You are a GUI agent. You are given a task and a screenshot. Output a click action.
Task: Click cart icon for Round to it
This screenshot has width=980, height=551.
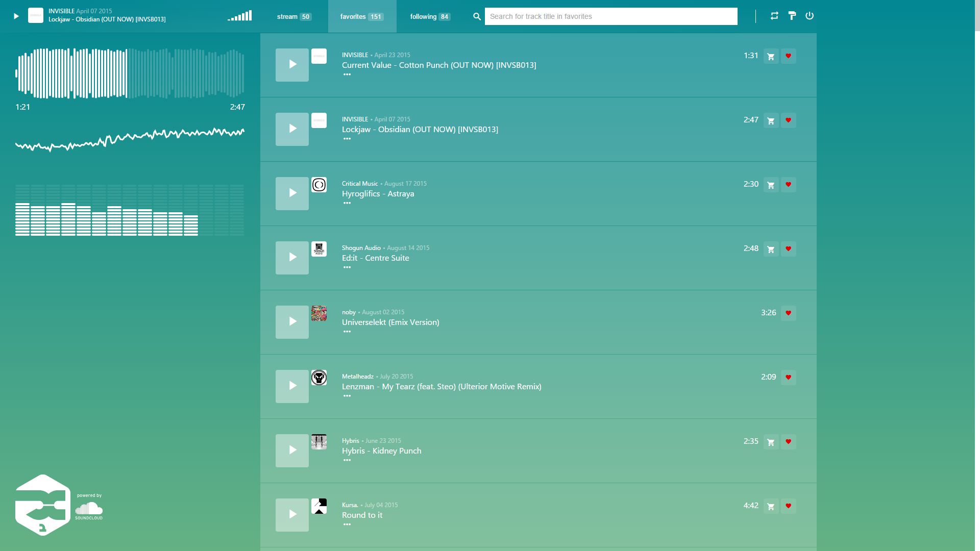[x=771, y=506]
